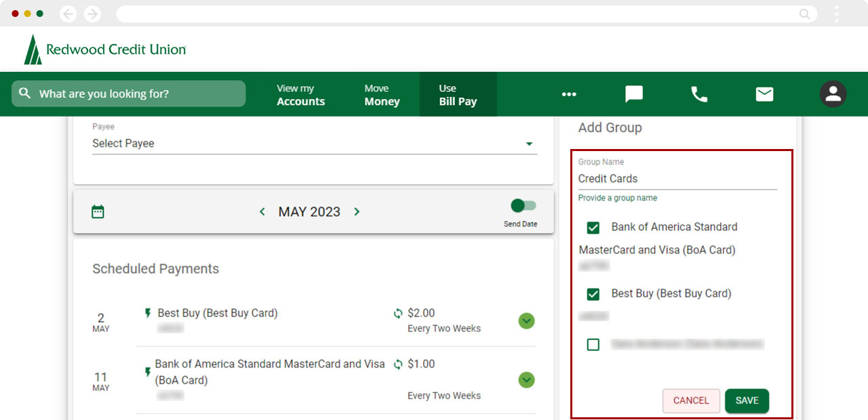Click lightning bolt icon next to Bank of America payment

click(148, 372)
